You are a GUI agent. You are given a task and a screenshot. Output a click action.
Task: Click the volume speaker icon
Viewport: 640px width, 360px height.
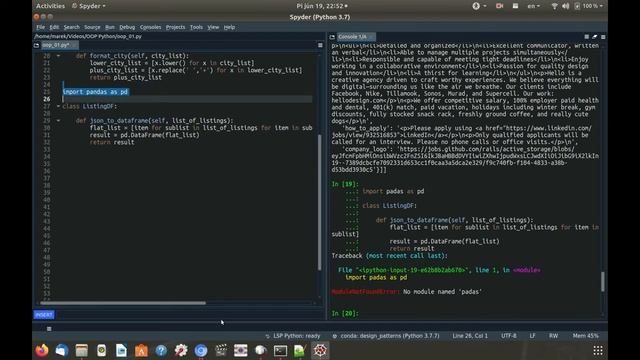tap(565, 6)
